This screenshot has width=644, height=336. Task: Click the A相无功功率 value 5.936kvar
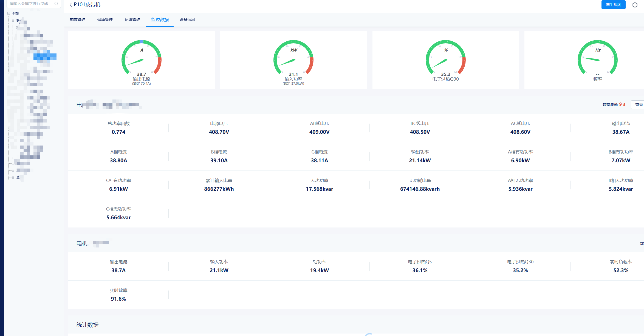coord(520,189)
